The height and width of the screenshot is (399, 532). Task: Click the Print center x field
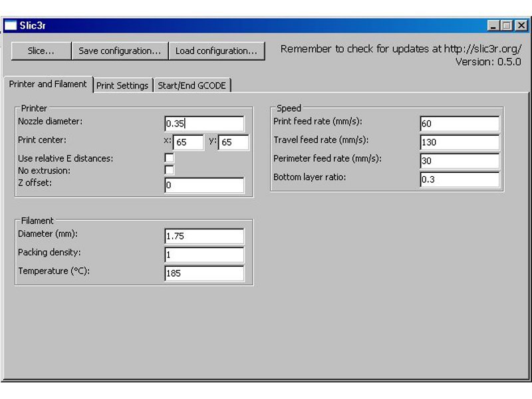tap(188, 142)
